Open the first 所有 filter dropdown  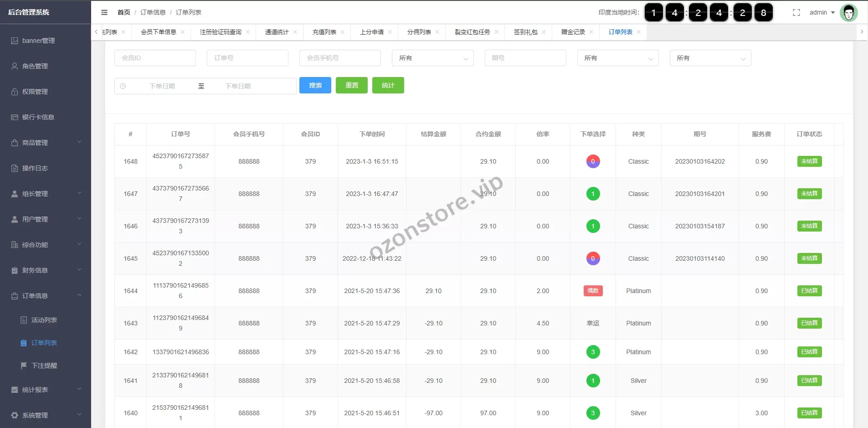(432, 58)
